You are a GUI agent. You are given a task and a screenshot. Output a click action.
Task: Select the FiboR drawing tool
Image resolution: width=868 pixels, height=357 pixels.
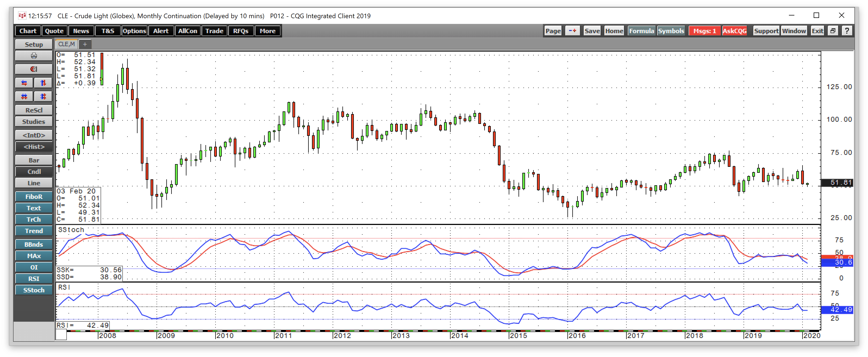pos(34,197)
